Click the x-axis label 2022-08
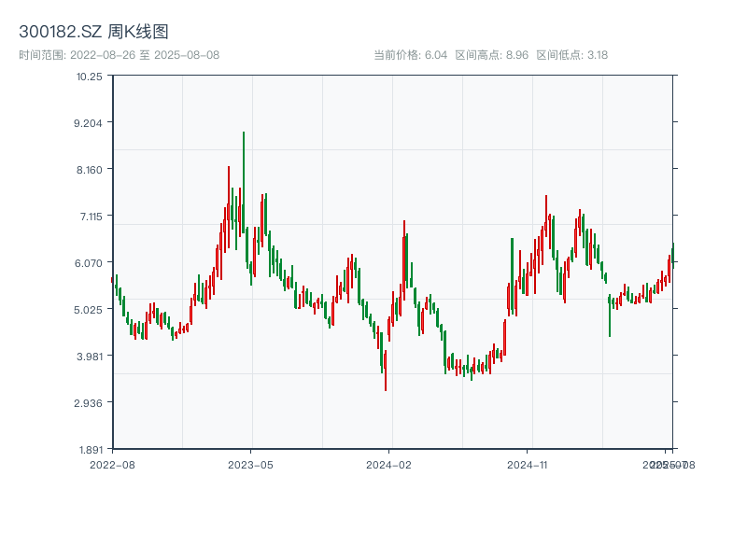Screen dimensions: 747x560 click(112, 465)
